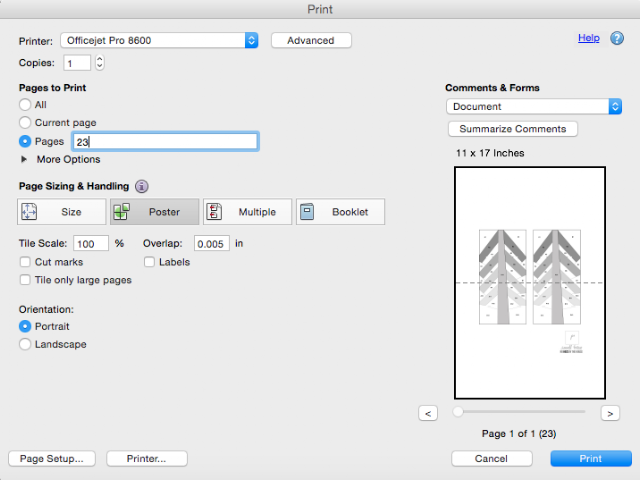Select Multiple pages per sheet

247,212
